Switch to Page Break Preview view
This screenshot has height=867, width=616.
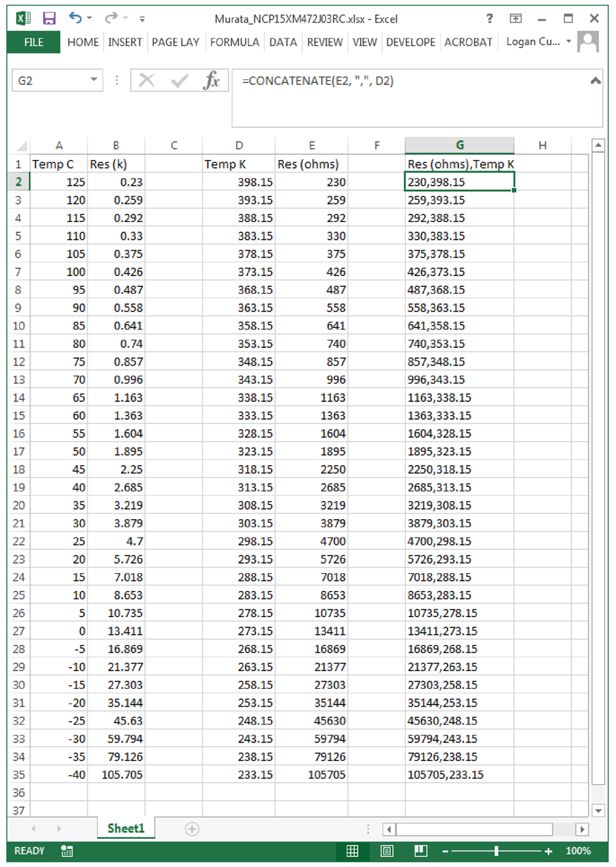point(421,851)
